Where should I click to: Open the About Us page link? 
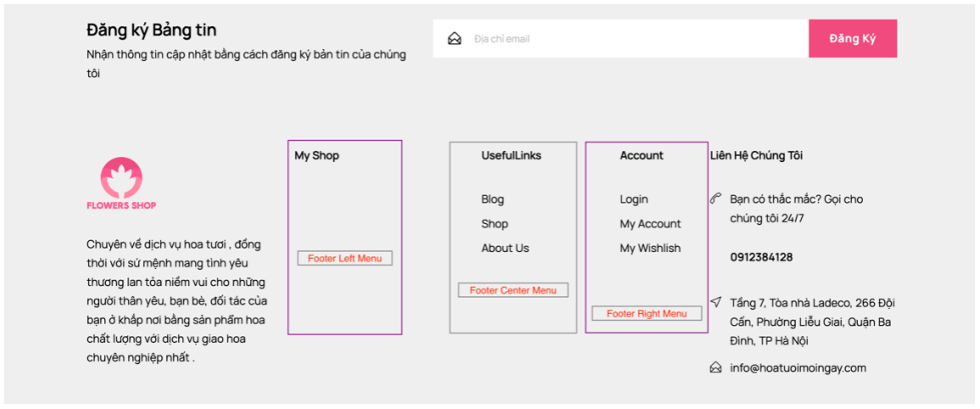(x=505, y=249)
